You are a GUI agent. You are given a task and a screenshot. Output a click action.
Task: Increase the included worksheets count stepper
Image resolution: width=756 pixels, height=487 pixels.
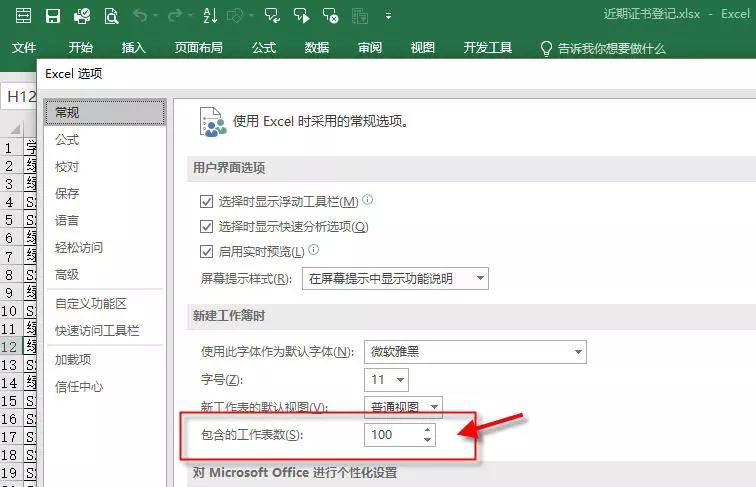point(428,430)
